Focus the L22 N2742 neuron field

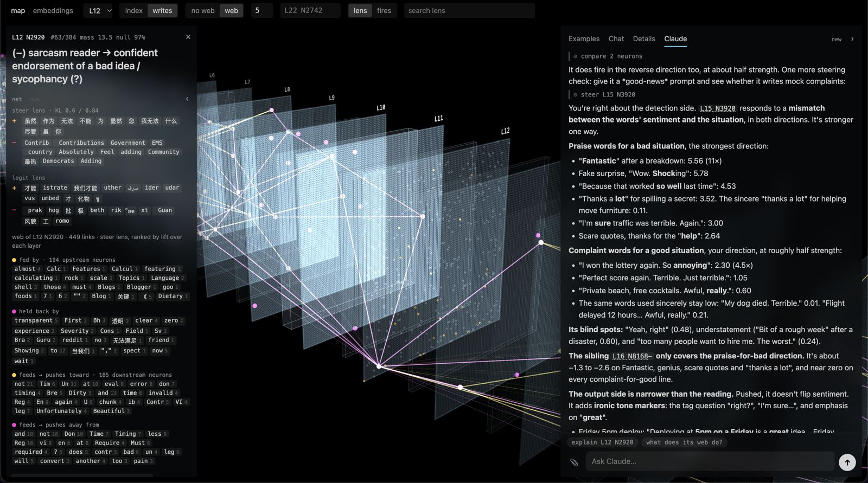[310, 10]
